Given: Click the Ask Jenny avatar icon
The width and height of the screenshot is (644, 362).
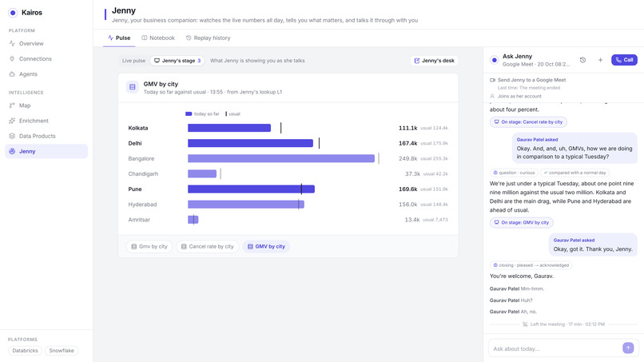Looking at the screenshot, I should point(495,60).
